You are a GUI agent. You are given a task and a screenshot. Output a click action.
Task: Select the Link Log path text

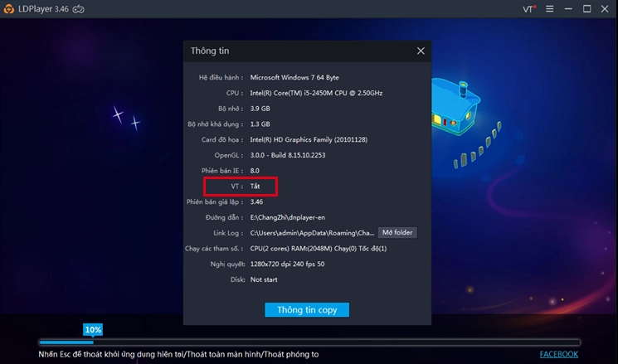tap(312, 233)
